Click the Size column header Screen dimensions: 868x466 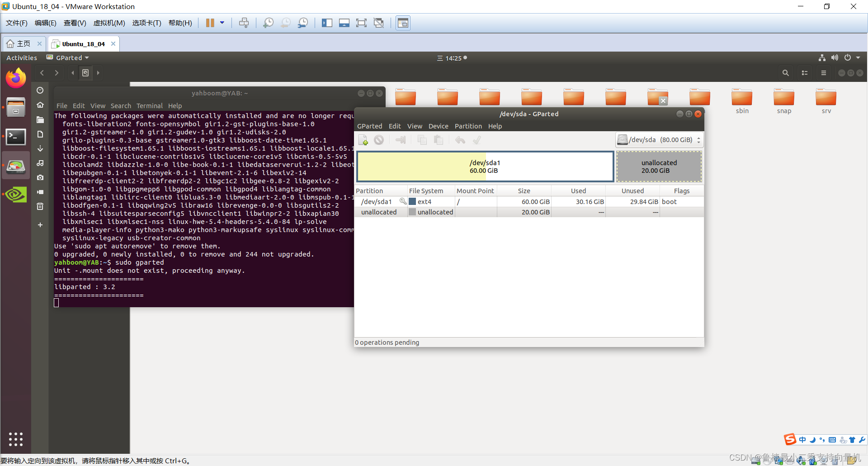(524, 191)
